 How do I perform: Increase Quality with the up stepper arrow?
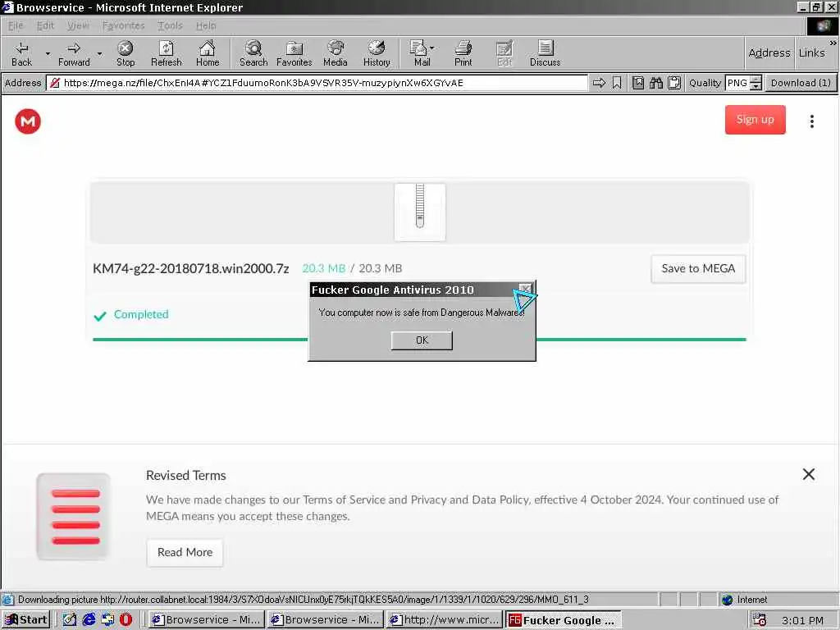tap(756, 80)
